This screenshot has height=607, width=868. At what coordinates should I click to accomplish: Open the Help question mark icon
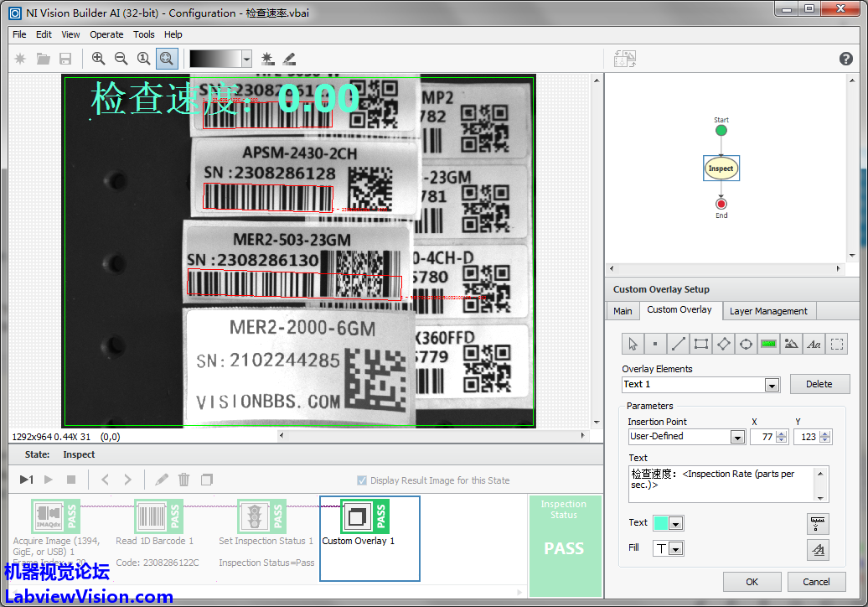click(x=846, y=58)
